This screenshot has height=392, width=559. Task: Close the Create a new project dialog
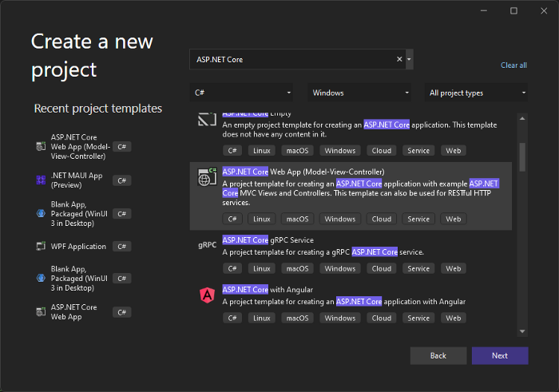544,10
